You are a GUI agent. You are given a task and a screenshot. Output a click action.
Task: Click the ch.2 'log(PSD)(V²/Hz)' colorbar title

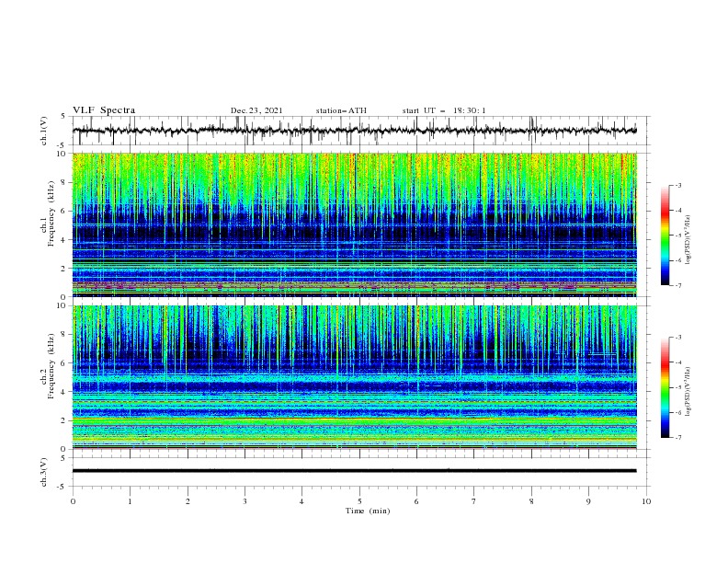tap(688, 392)
